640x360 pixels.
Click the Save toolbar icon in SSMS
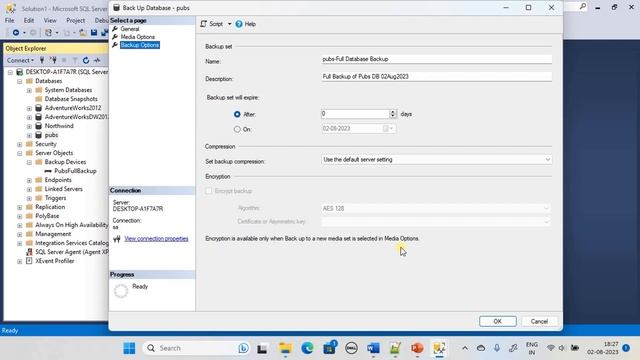click(94, 33)
